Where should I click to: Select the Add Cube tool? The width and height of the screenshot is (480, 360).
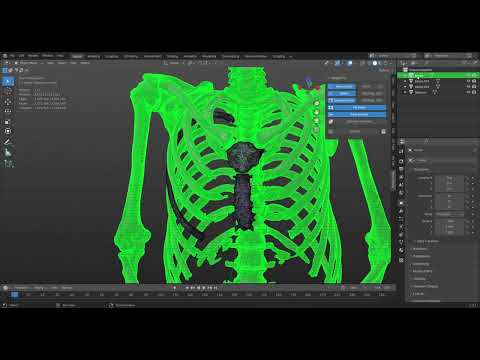[x=8, y=164]
